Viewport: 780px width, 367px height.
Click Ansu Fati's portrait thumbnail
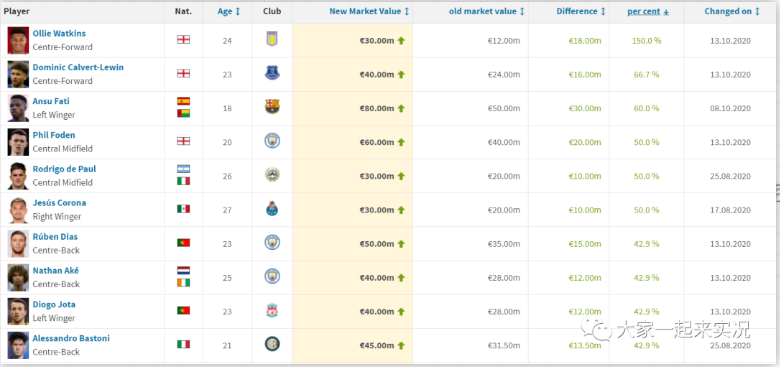[18, 108]
